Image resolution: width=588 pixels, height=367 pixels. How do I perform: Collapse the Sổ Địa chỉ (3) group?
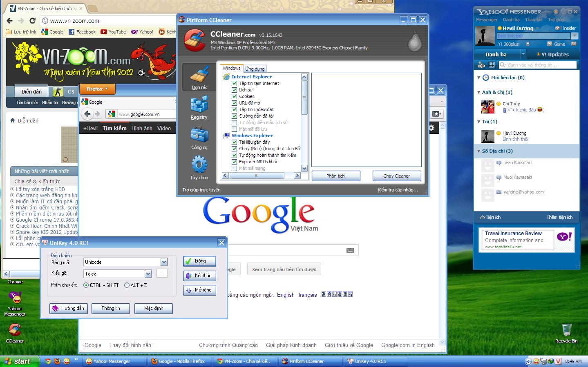[479, 151]
